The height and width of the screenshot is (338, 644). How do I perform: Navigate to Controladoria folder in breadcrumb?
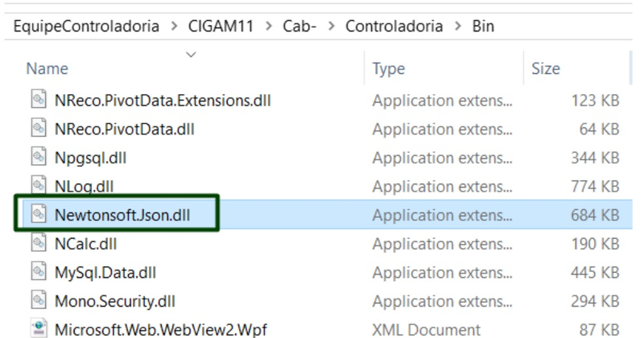pos(394,27)
